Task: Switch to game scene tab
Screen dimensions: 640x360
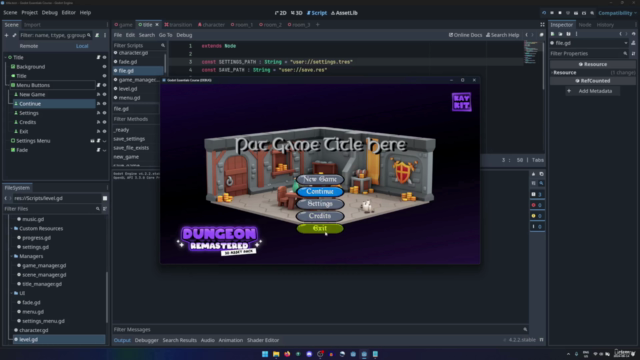Action: [124, 25]
